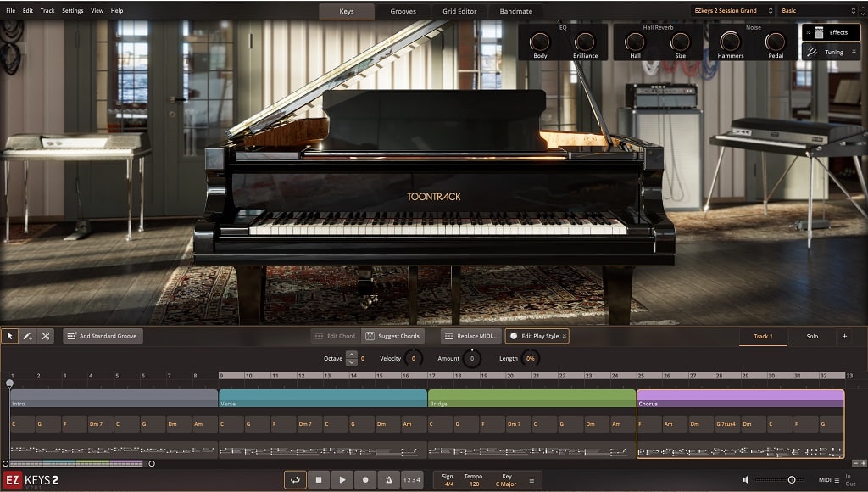868x492 pixels.
Task: Open the MIDI settings menu icon
Action: pos(837,480)
